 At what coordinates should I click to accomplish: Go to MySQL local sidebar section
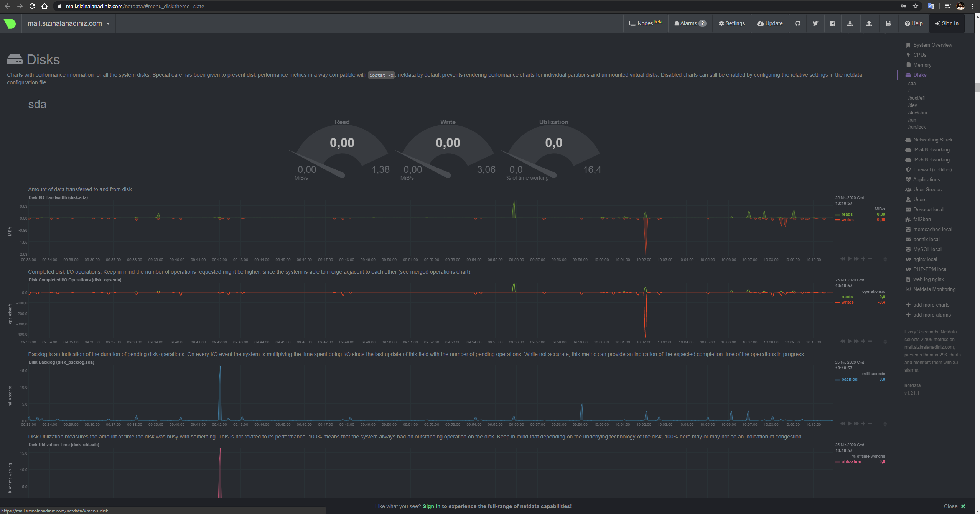click(927, 249)
